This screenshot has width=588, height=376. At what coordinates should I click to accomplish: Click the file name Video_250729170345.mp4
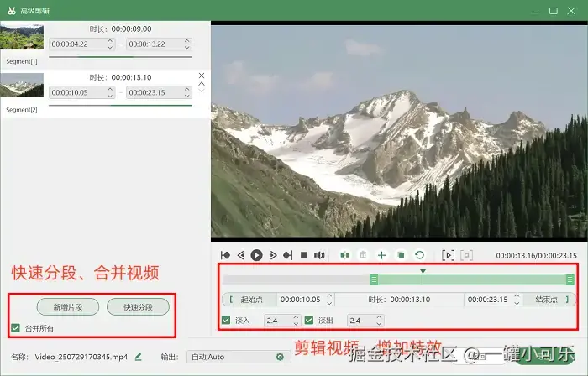tap(81, 357)
